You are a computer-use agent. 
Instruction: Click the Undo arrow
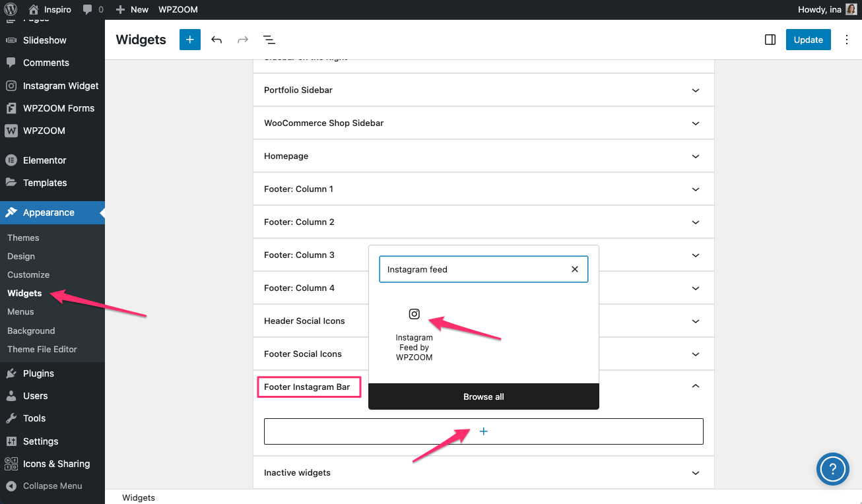216,40
